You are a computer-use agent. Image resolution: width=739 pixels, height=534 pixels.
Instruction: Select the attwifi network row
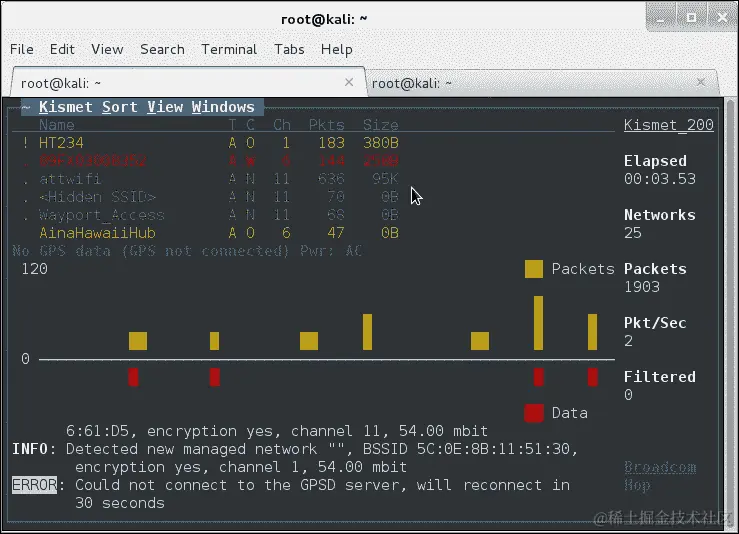pyautogui.click(x=211, y=179)
